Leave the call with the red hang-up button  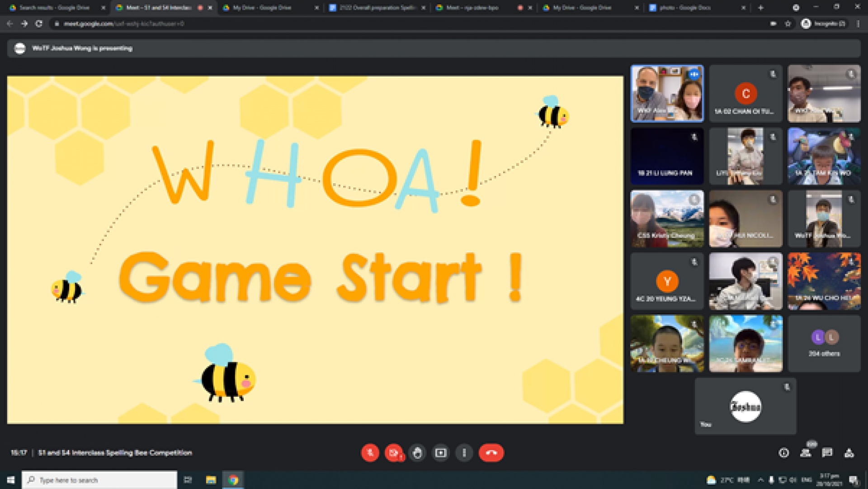[x=491, y=453]
